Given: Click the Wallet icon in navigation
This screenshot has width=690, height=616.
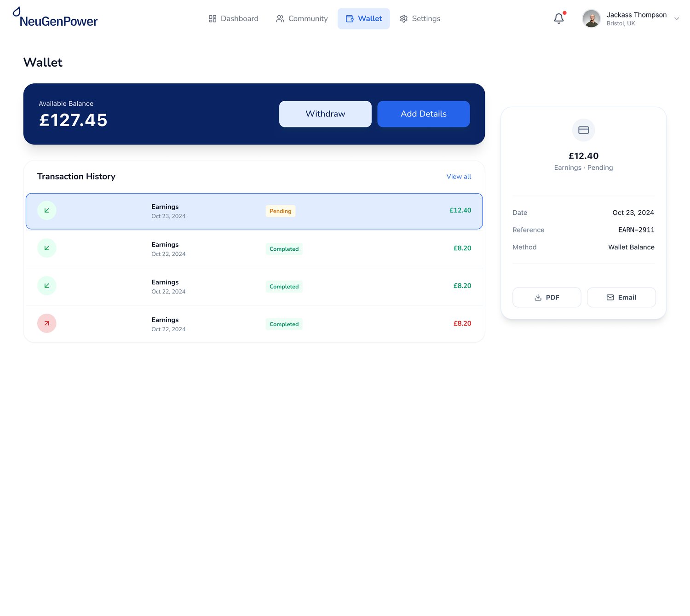Looking at the screenshot, I should (350, 19).
